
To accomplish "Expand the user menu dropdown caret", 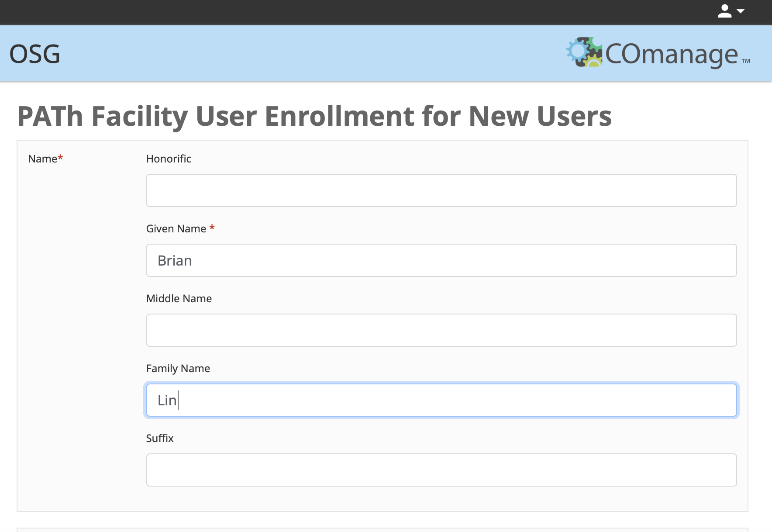I will (x=741, y=11).
